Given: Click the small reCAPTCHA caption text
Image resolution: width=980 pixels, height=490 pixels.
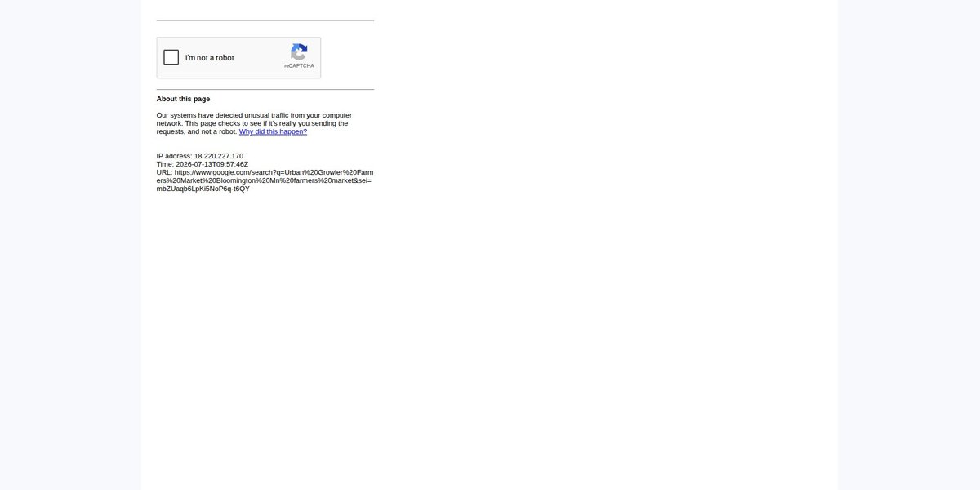Looking at the screenshot, I should (x=299, y=65).
